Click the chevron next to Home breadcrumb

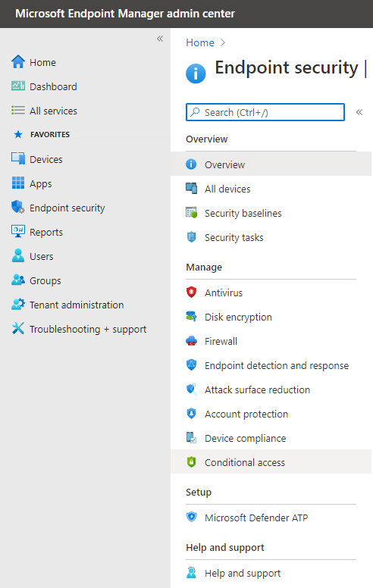pyautogui.click(x=223, y=42)
